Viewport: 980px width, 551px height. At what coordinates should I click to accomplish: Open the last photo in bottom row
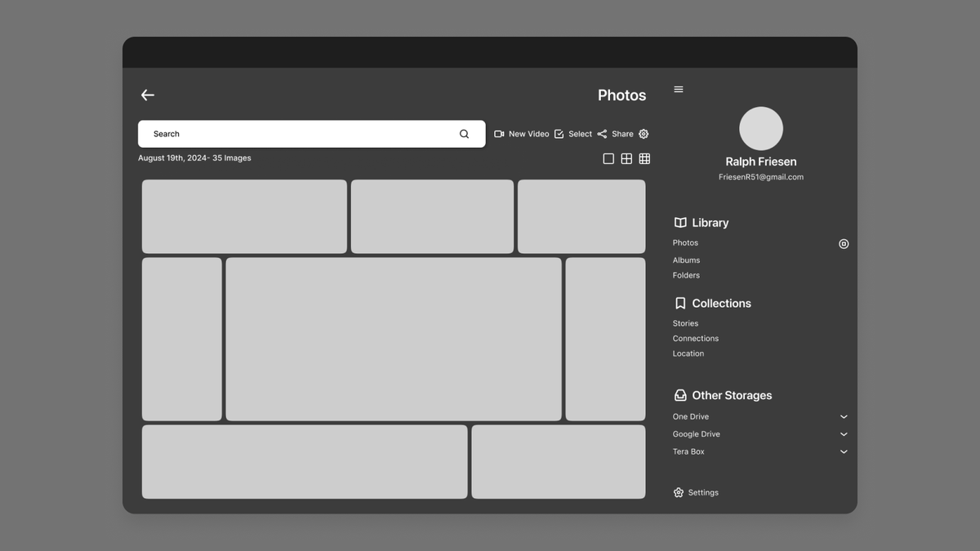559,462
